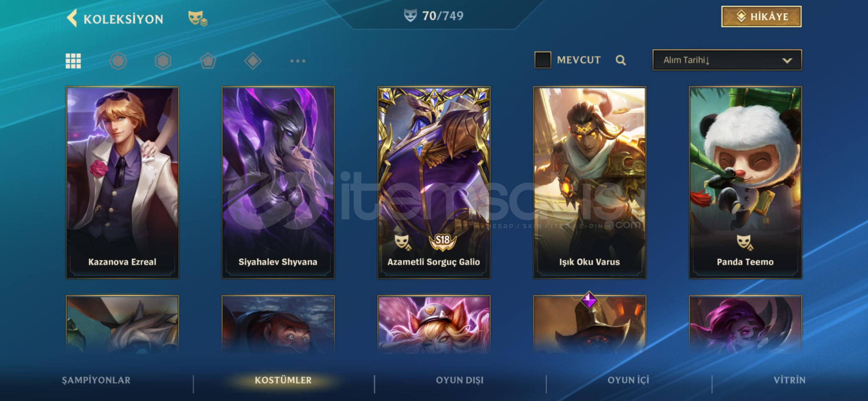The height and width of the screenshot is (401, 868).
Task: Toggle the MEVCUT checkbox
Action: pyautogui.click(x=543, y=60)
